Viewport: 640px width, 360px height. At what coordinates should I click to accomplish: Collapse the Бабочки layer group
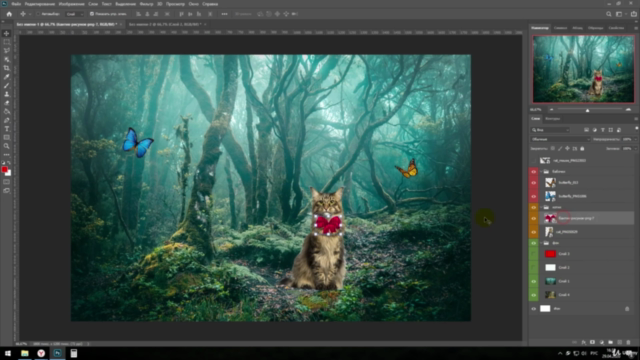[542, 172]
